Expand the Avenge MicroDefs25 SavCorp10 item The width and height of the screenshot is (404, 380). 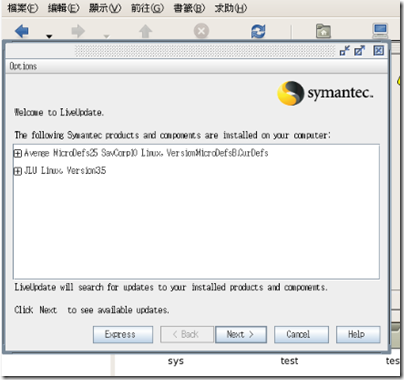tap(17, 153)
